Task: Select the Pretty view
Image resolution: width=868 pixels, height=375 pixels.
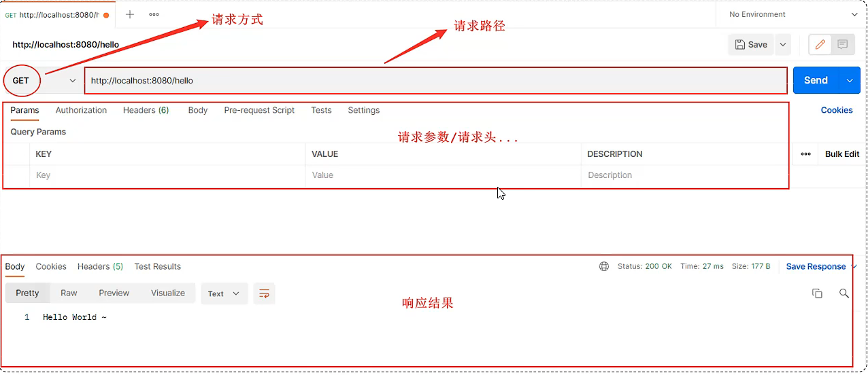Action: 27,293
